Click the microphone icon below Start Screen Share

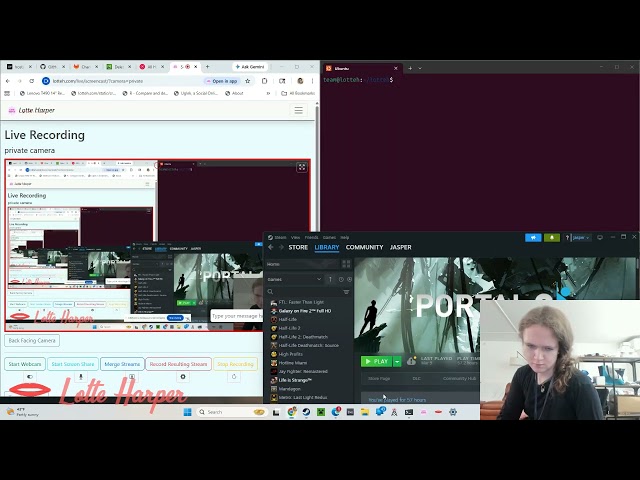81,377
